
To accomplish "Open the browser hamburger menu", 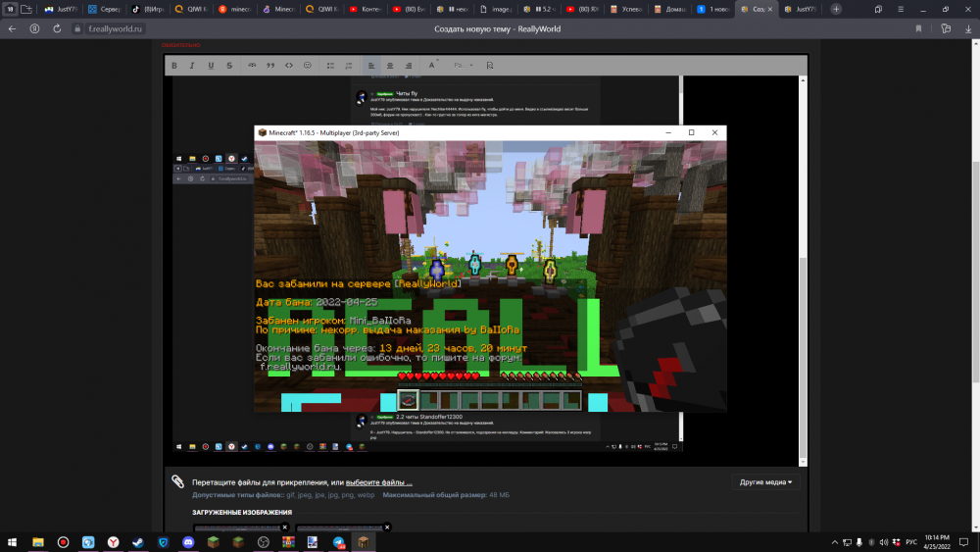I will coord(901,10).
